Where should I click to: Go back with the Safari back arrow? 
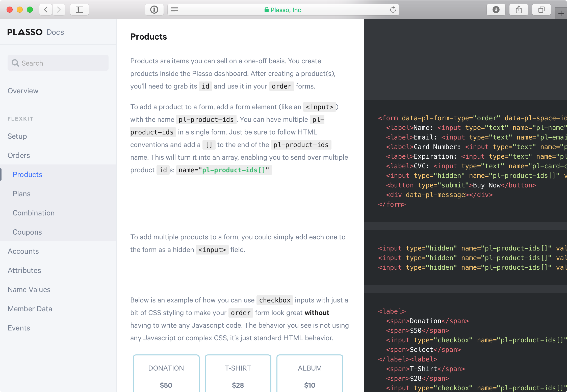46,10
